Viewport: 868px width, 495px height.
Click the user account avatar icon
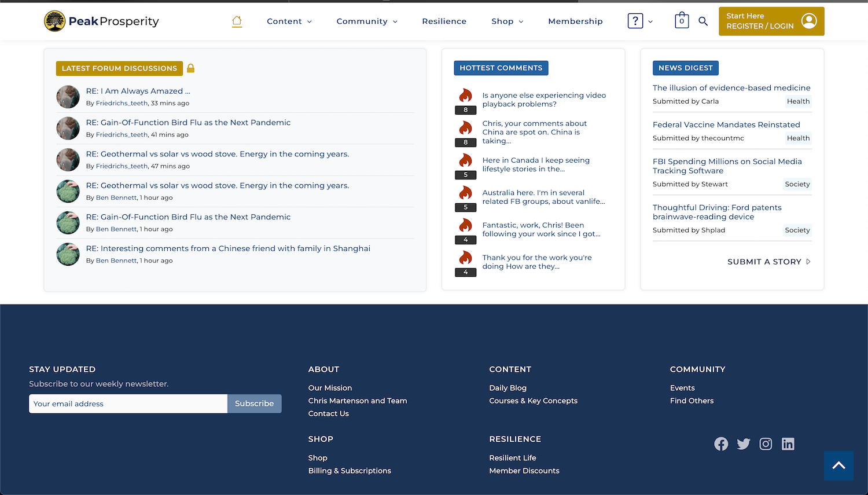point(809,21)
